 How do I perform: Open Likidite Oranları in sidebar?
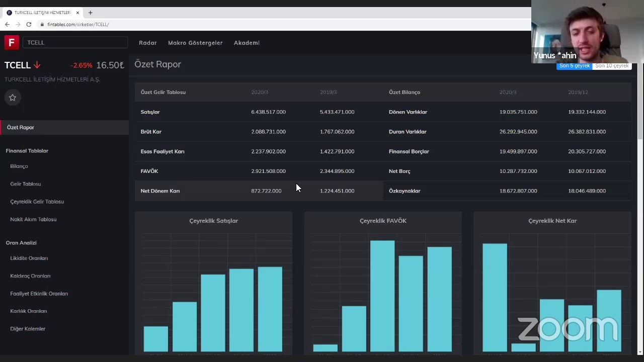(x=29, y=258)
